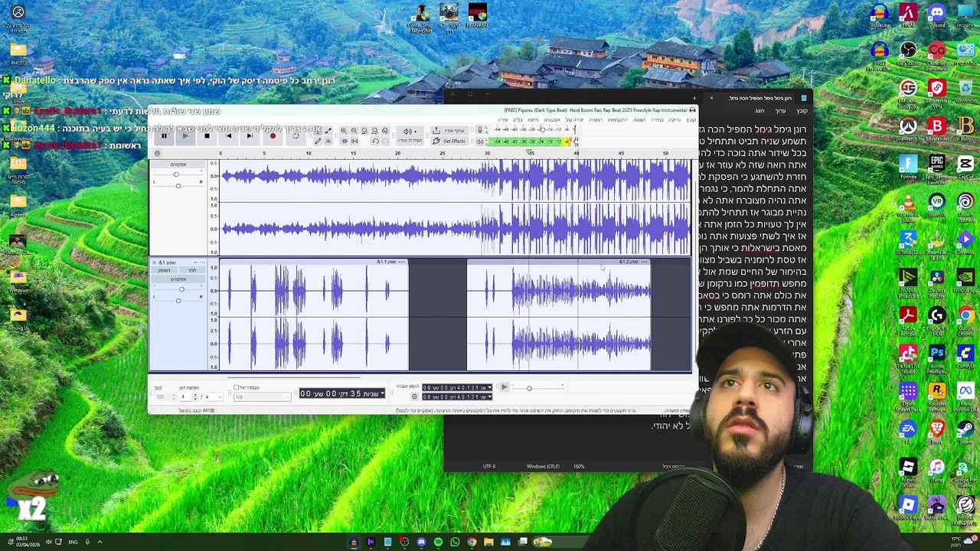Viewport: 980px width, 551px height.
Task: Open the time display format dropdown
Action: [x=382, y=393]
